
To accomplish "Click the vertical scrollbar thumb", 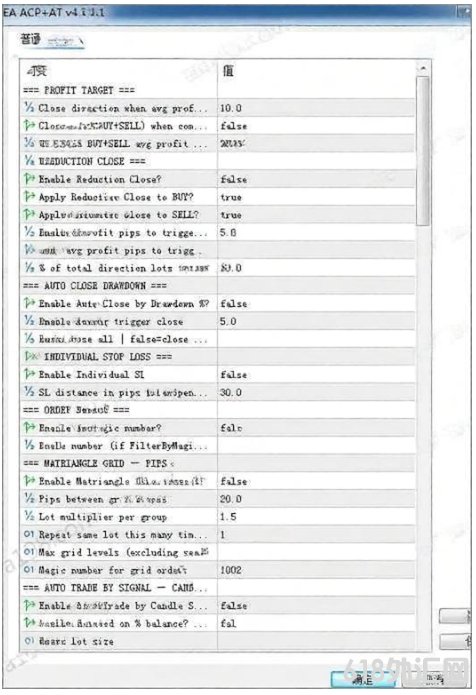I will [x=423, y=151].
